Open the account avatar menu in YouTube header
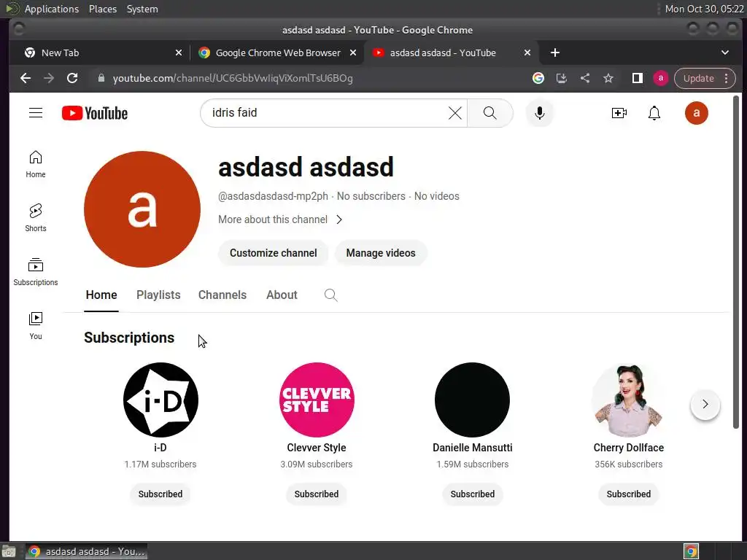The width and height of the screenshot is (747, 560). [696, 113]
